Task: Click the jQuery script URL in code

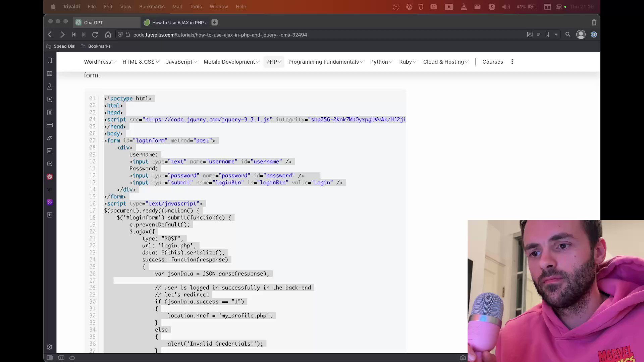Action: [207, 119]
